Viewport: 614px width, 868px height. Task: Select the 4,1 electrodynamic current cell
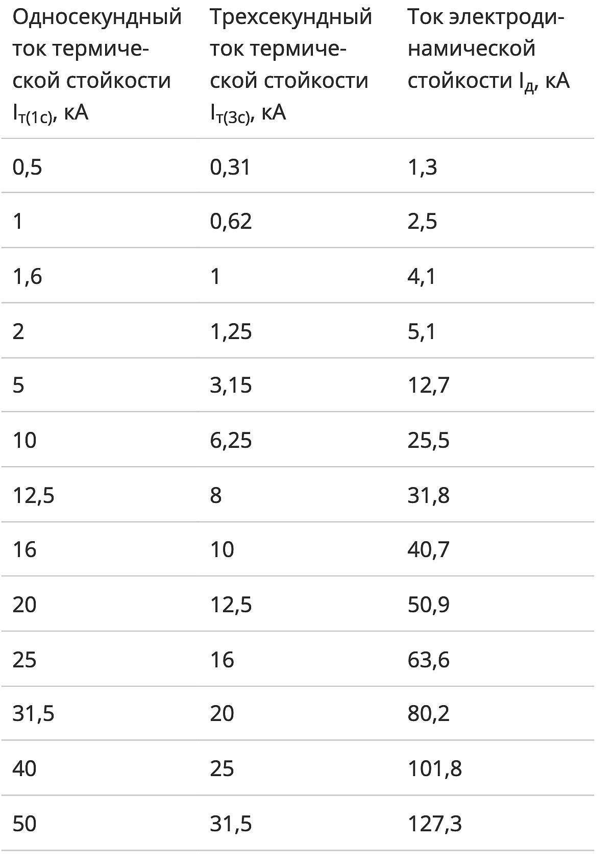[422, 276]
